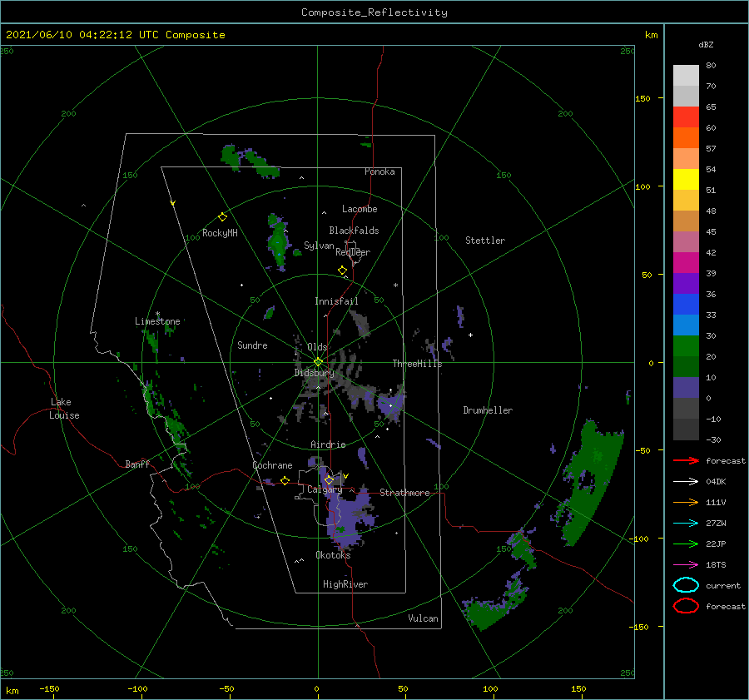749x700 pixels.
Task: Click the Banff label
Action: tap(137, 464)
